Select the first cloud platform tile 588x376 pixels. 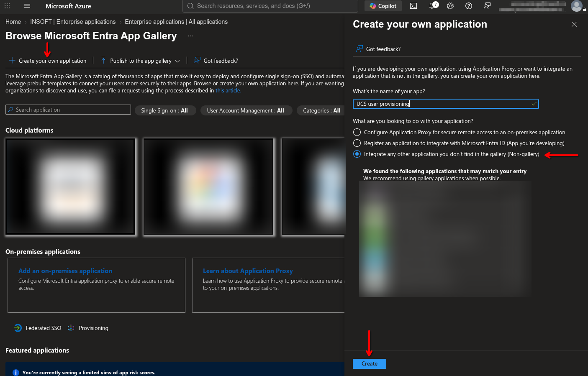[x=70, y=187]
